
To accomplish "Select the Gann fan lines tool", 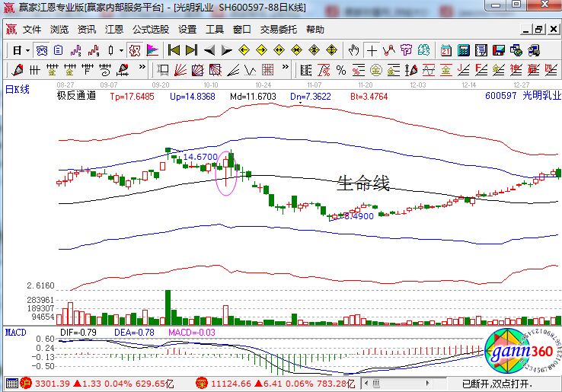I will click(x=180, y=70).
